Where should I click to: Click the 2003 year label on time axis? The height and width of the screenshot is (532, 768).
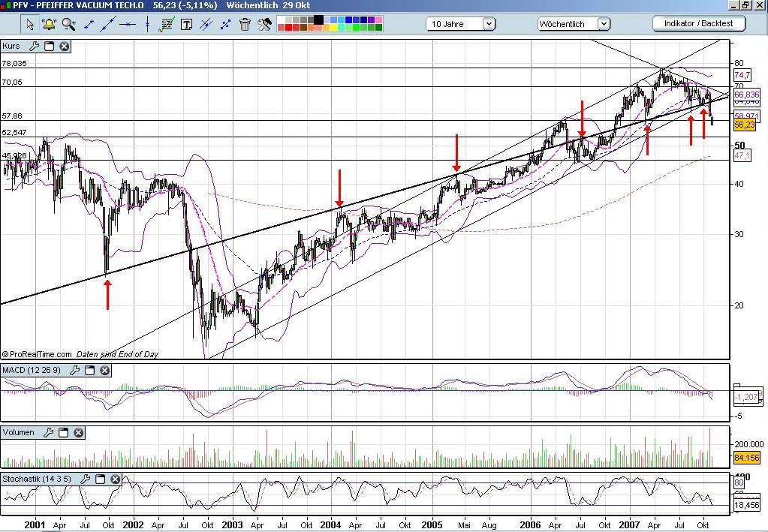232,524
